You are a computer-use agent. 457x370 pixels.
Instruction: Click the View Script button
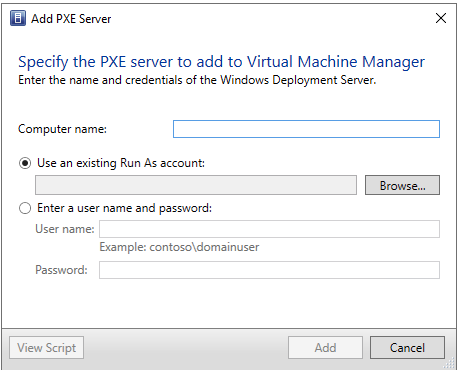[46, 348]
